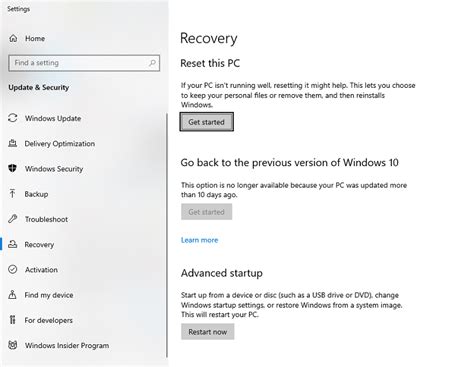Click the Home house icon
Viewport: 474px width, 367px height.
[x=13, y=38]
